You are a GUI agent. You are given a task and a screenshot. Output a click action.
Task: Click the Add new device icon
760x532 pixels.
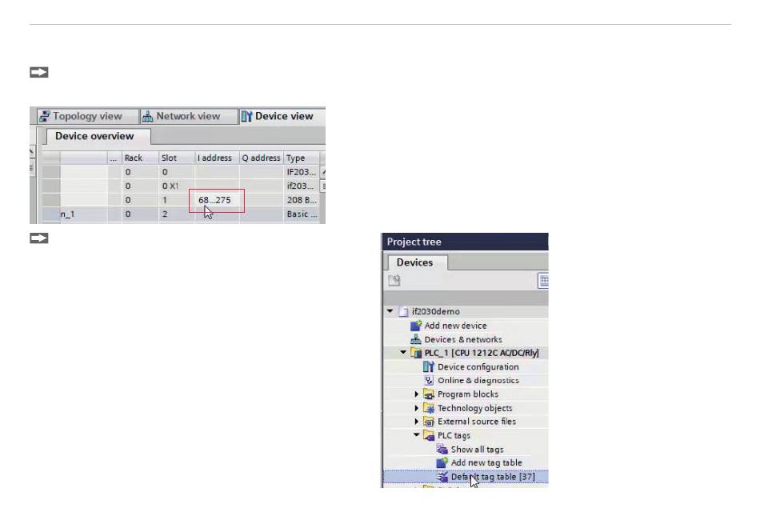415,326
